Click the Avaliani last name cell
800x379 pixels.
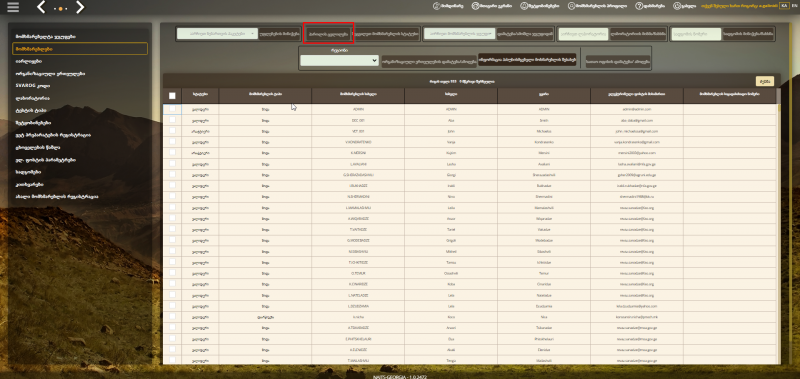[543, 164]
